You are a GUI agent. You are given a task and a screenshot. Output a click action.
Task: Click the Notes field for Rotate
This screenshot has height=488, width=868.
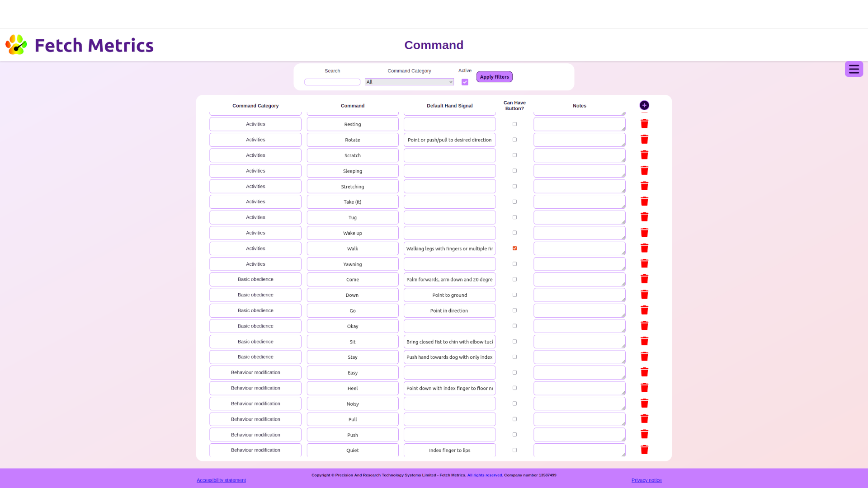579,140
